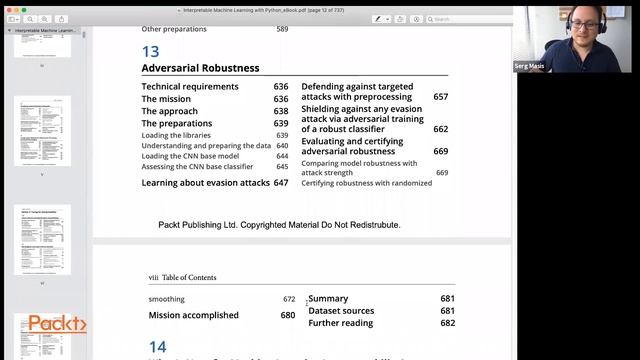
Task: Click the 'Summary' entry
Action: pyautogui.click(x=328, y=298)
